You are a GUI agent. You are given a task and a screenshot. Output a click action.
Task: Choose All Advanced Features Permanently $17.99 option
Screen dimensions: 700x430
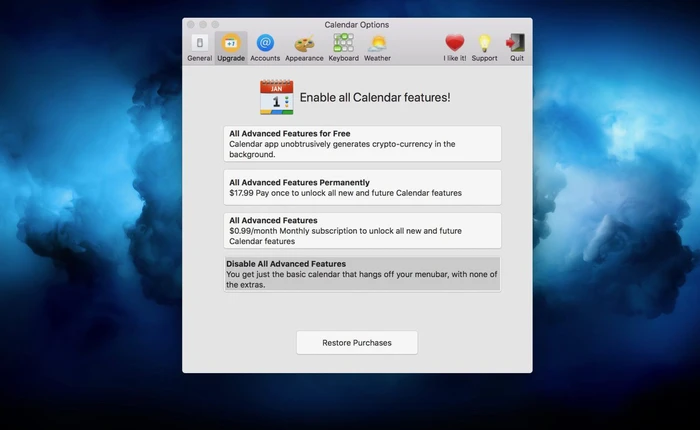(362, 188)
